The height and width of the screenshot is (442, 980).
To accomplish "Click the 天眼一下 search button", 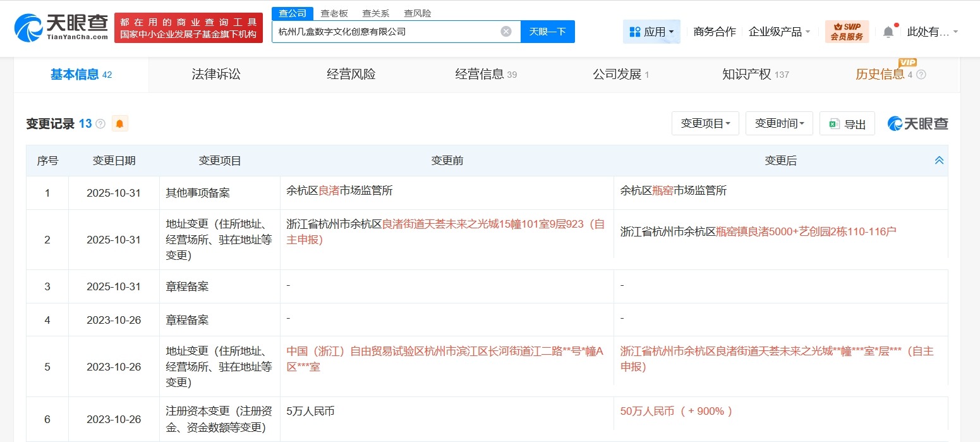I will tap(548, 31).
